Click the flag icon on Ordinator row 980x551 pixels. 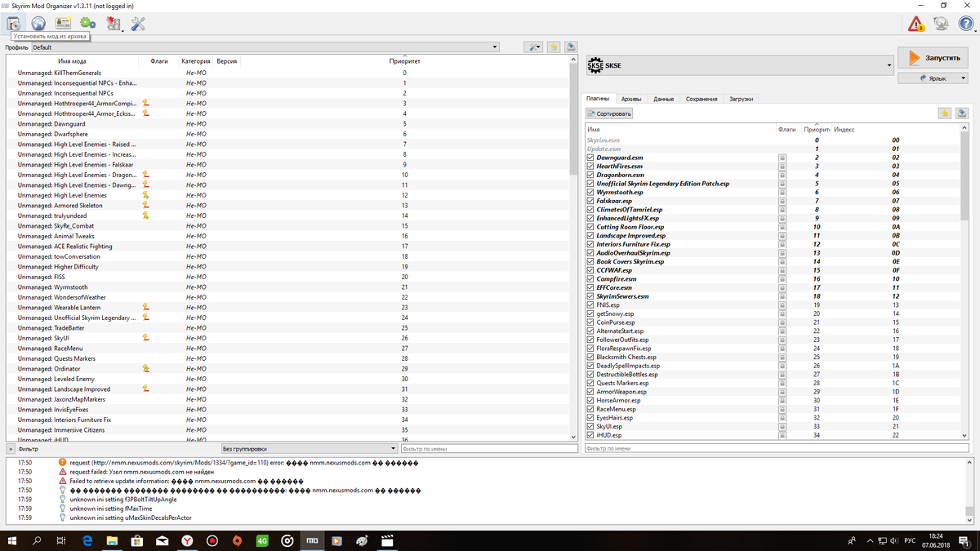click(x=145, y=369)
